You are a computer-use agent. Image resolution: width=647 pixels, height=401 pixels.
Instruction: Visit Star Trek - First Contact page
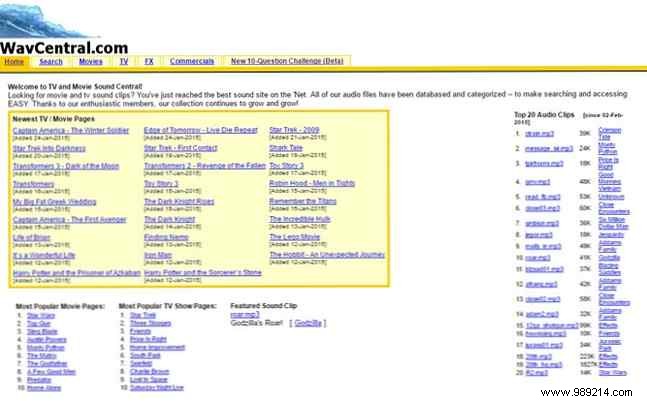(x=180, y=148)
